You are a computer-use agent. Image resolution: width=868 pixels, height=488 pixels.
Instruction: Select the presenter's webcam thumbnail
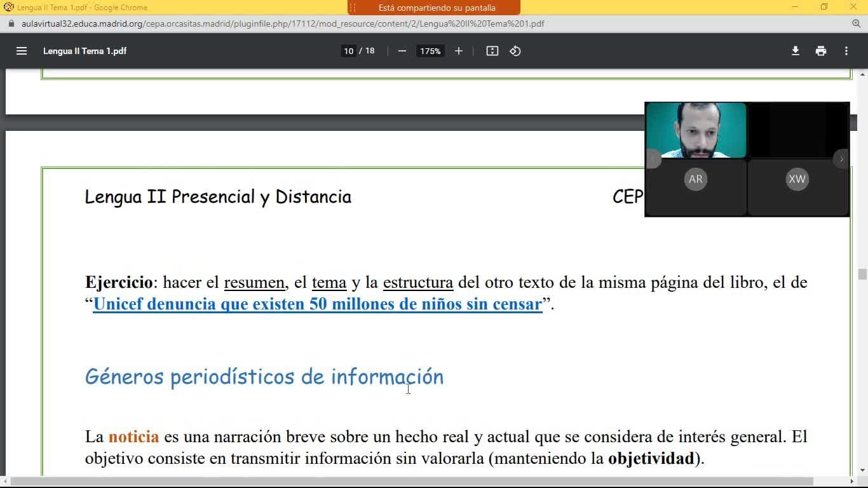pyautogui.click(x=696, y=130)
